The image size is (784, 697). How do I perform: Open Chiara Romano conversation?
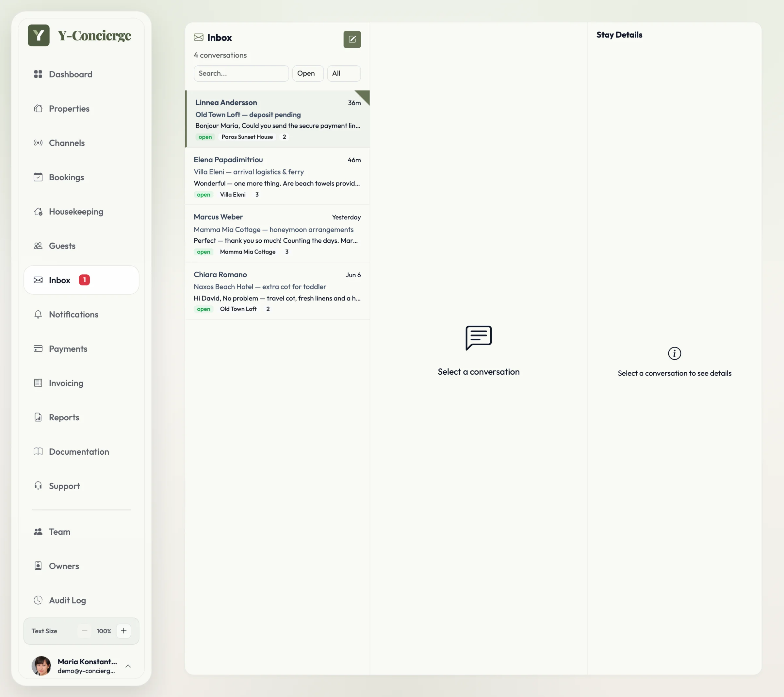[278, 291]
